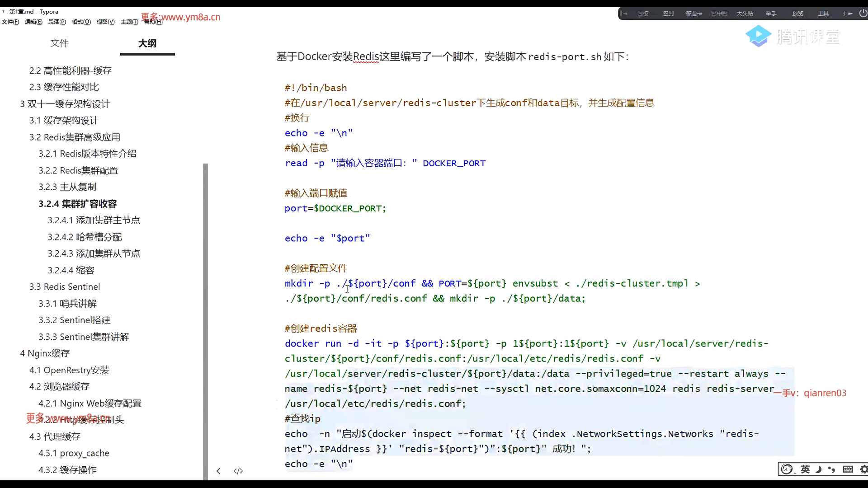Toggle IME moon half-width mode
This screenshot has width=868, height=488.
coord(818,469)
